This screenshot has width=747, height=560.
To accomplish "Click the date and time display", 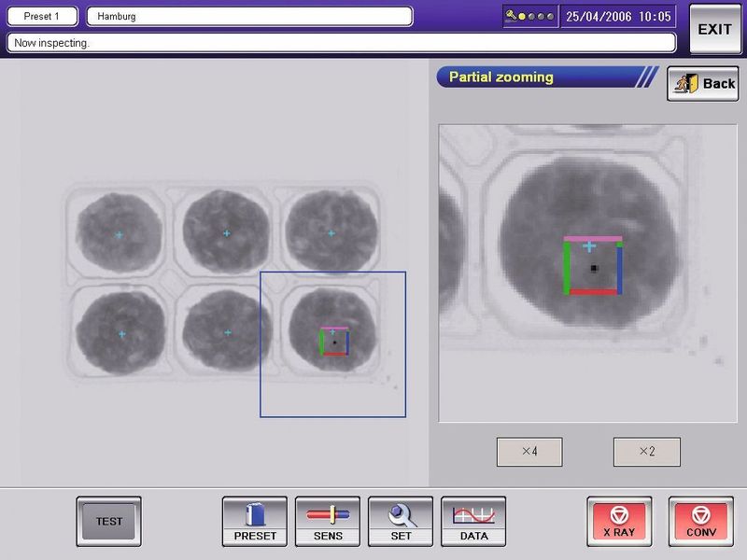I will tap(618, 16).
